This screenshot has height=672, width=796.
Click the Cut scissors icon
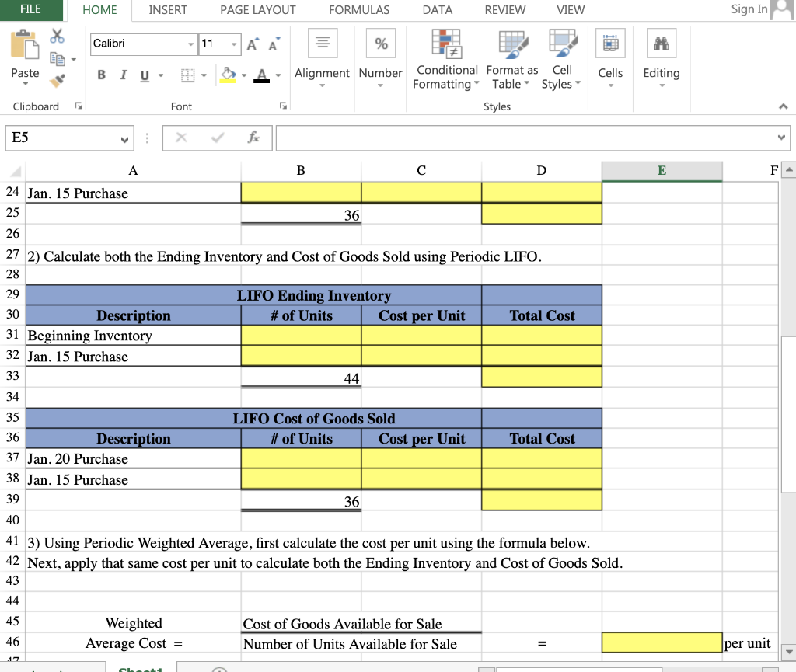coord(57,36)
